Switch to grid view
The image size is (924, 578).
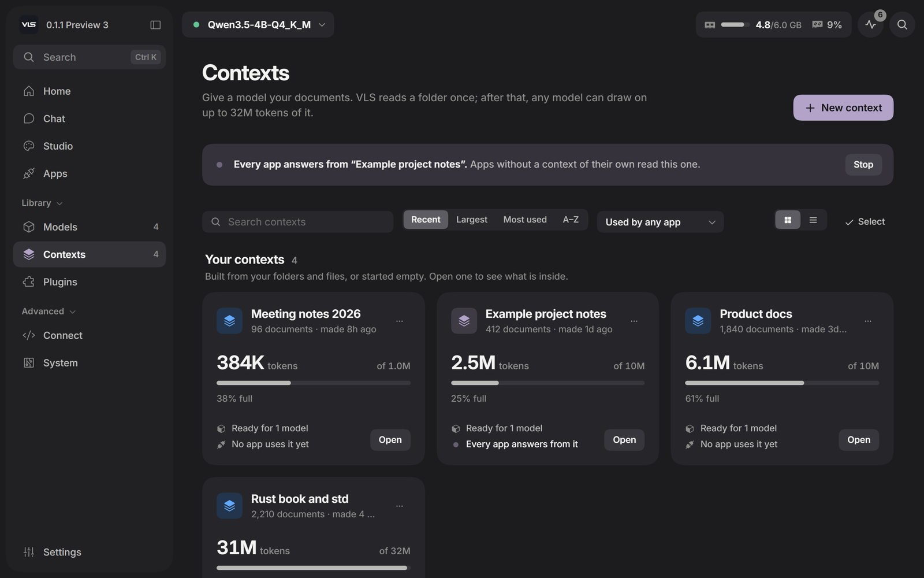(x=788, y=220)
